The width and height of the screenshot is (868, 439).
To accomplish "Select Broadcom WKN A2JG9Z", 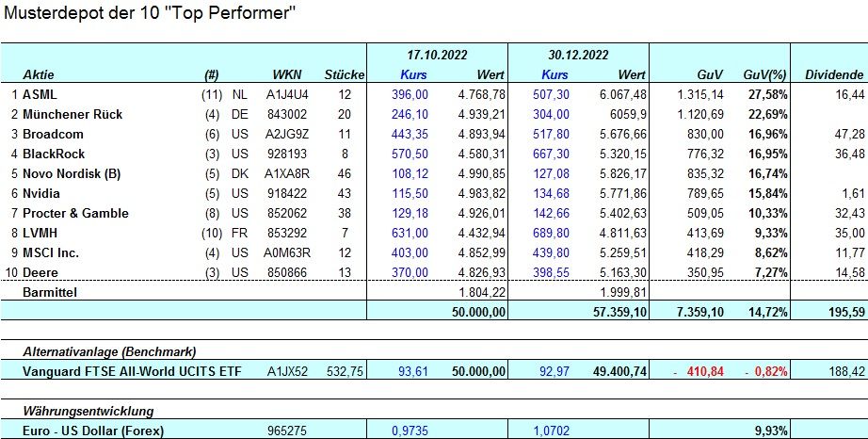I will [x=286, y=135].
